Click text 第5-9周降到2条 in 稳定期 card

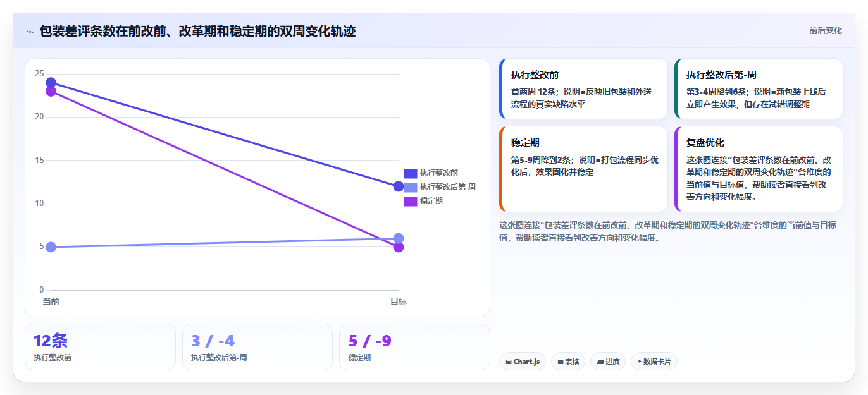point(541,160)
